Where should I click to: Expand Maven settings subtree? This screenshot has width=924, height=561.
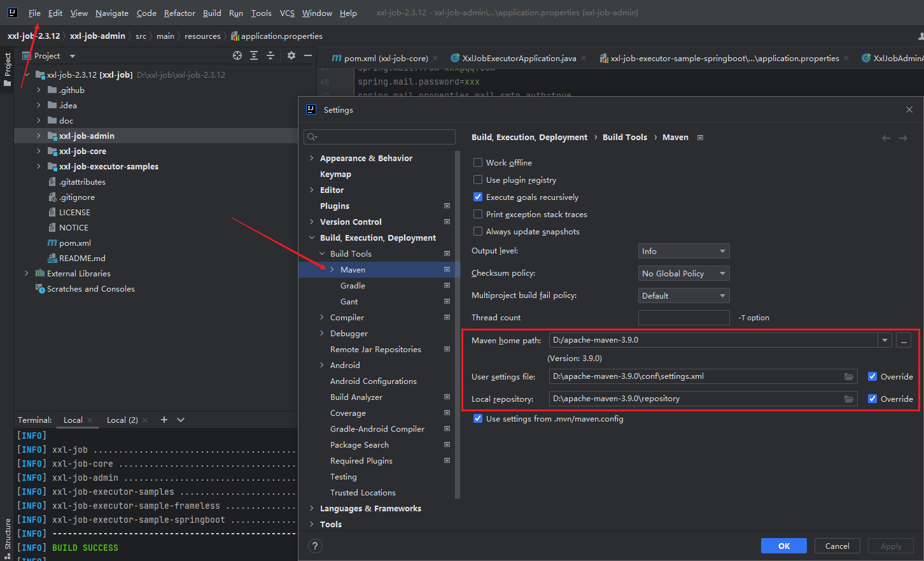332,269
